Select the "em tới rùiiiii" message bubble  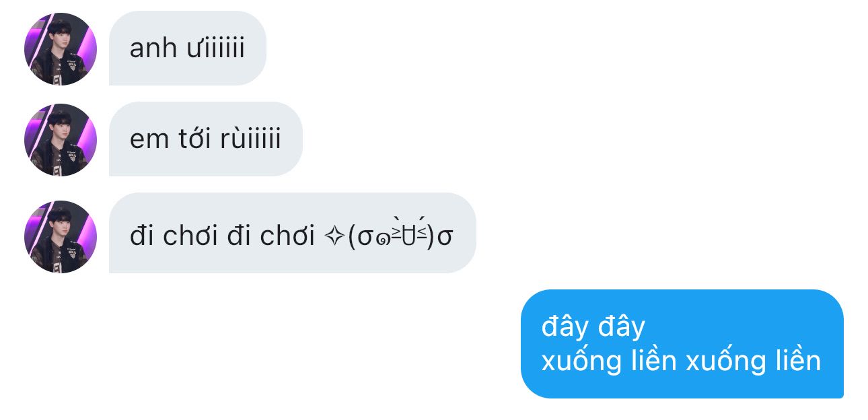tap(206, 139)
